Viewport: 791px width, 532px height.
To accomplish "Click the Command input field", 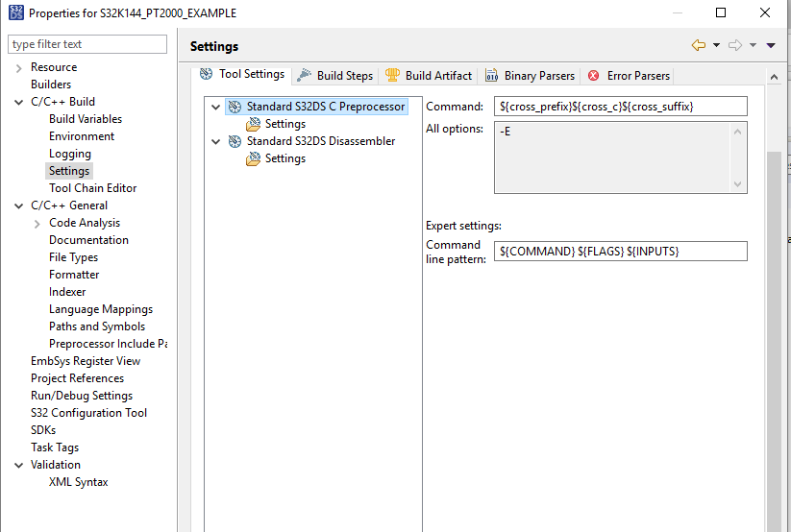I will point(621,107).
